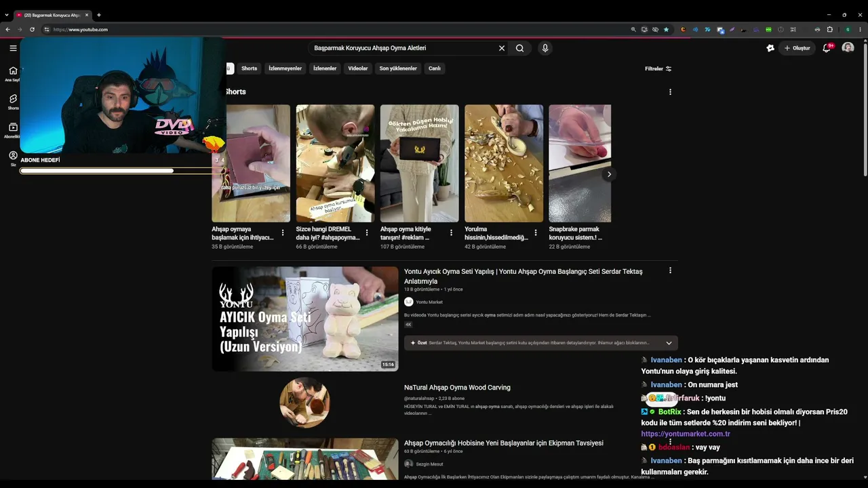Screen dimensions: 868x488
Task: Open Abonelikler subscriptions in the sidebar
Action: [13, 130]
